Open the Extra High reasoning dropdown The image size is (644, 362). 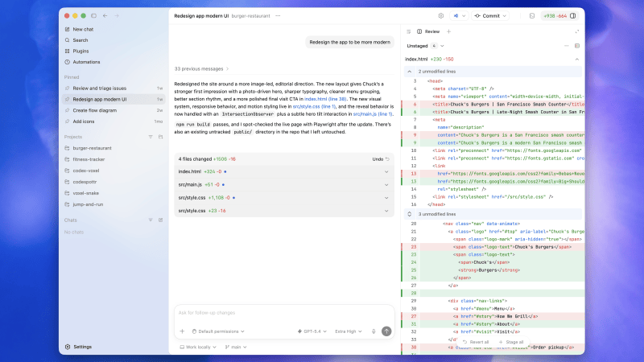[x=349, y=331]
